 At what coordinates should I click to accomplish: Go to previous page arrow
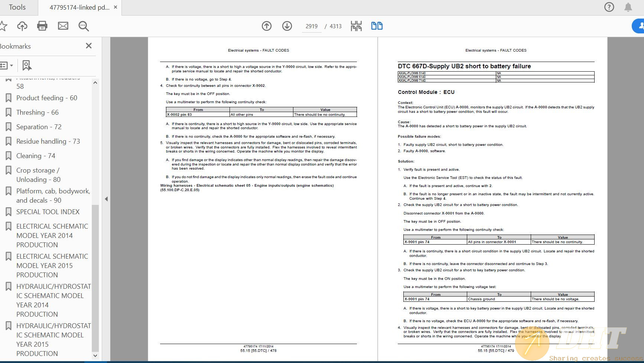[x=267, y=26]
